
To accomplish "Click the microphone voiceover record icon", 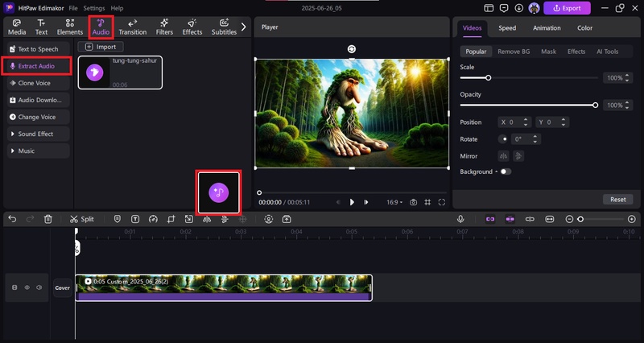I will (x=460, y=219).
